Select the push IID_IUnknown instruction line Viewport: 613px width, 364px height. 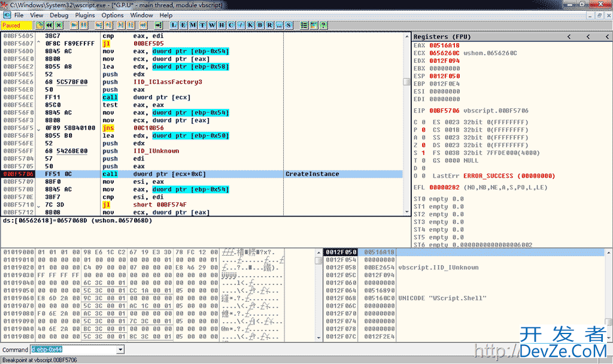pyautogui.click(x=202, y=151)
